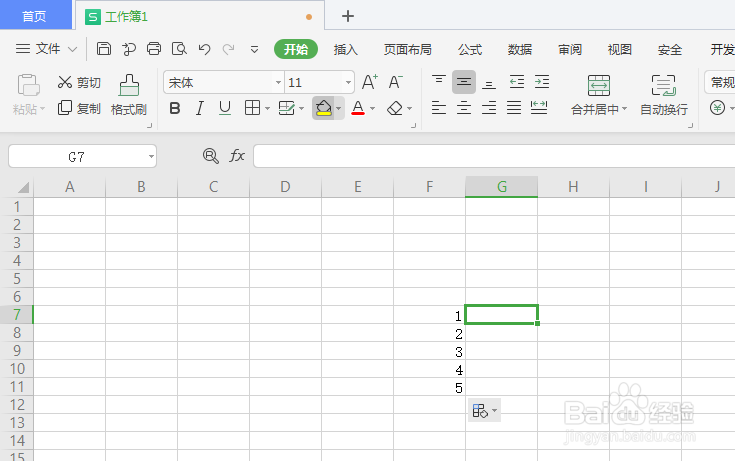Select row 7 header

click(17, 314)
